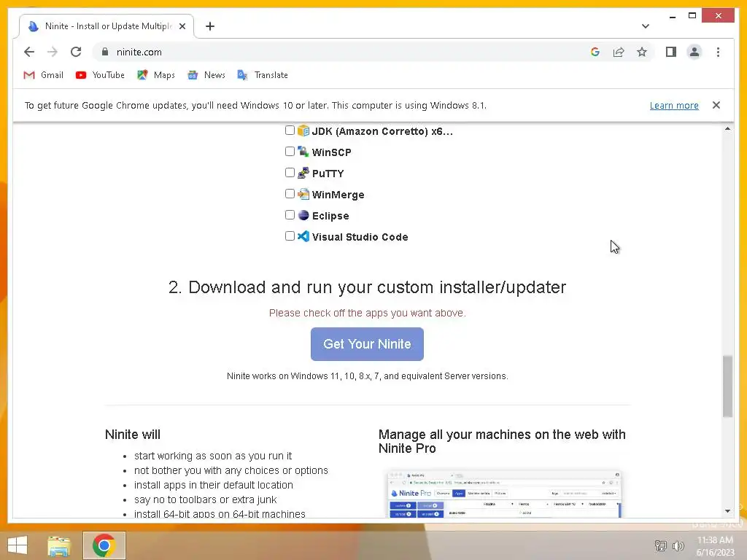Bookmark this page with the star icon
Viewport: 747px width, 560px height.
(642, 52)
